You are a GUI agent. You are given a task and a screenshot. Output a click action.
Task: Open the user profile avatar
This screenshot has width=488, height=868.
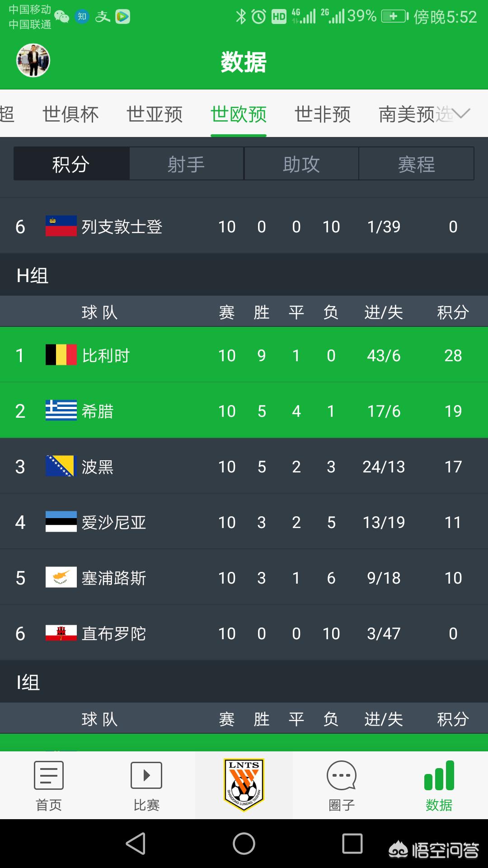[x=33, y=61]
